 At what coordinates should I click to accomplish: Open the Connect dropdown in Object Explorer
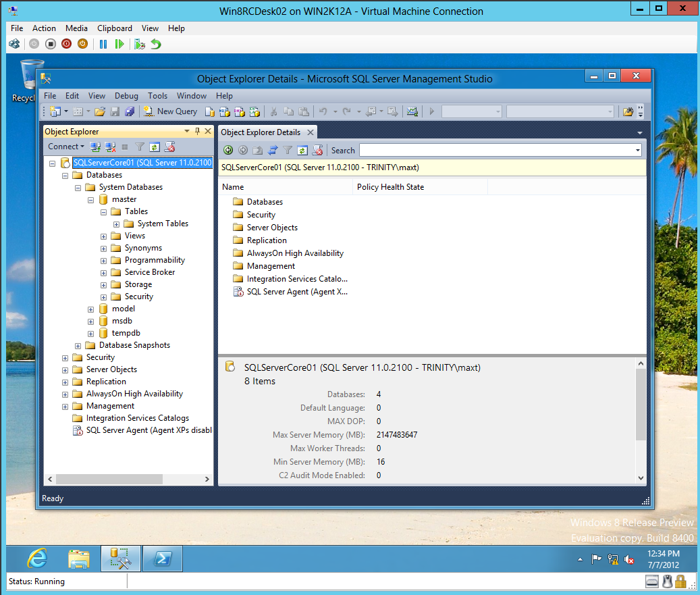65,147
